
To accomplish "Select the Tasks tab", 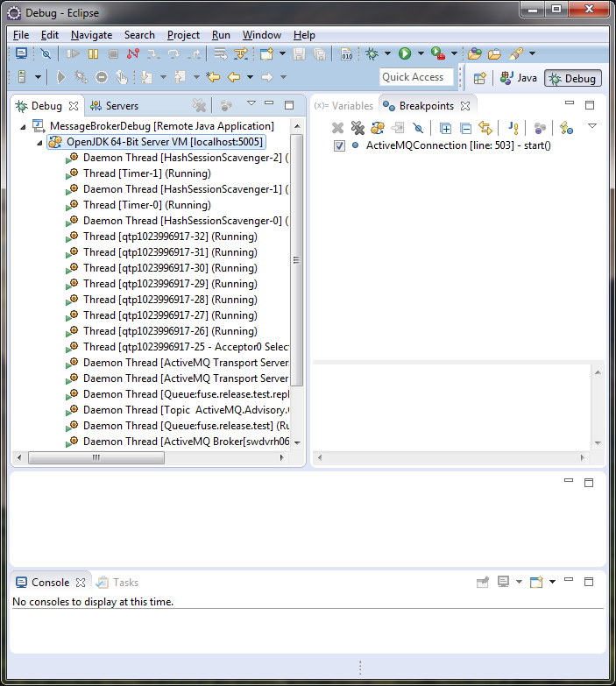I will click(x=117, y=583).
